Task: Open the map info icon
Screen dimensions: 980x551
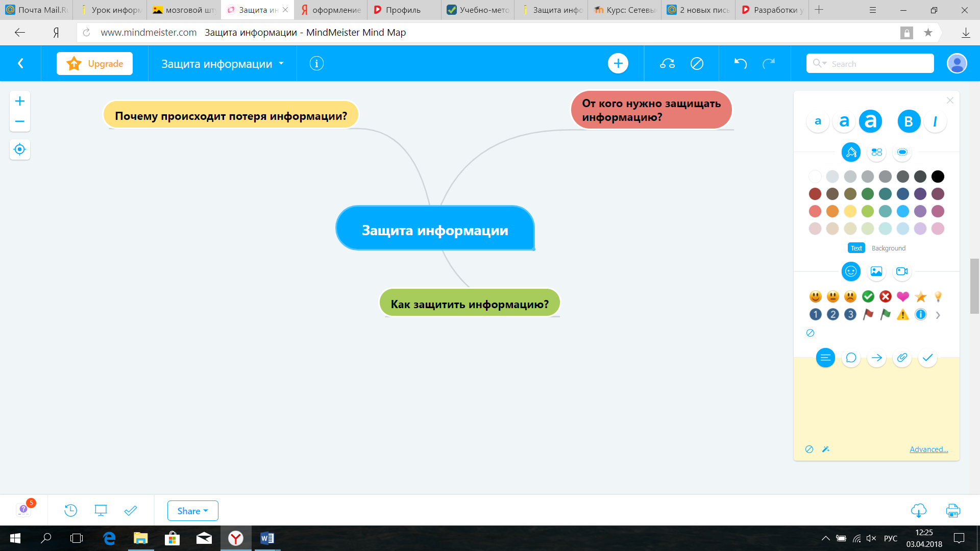Action: coord(316,64)
